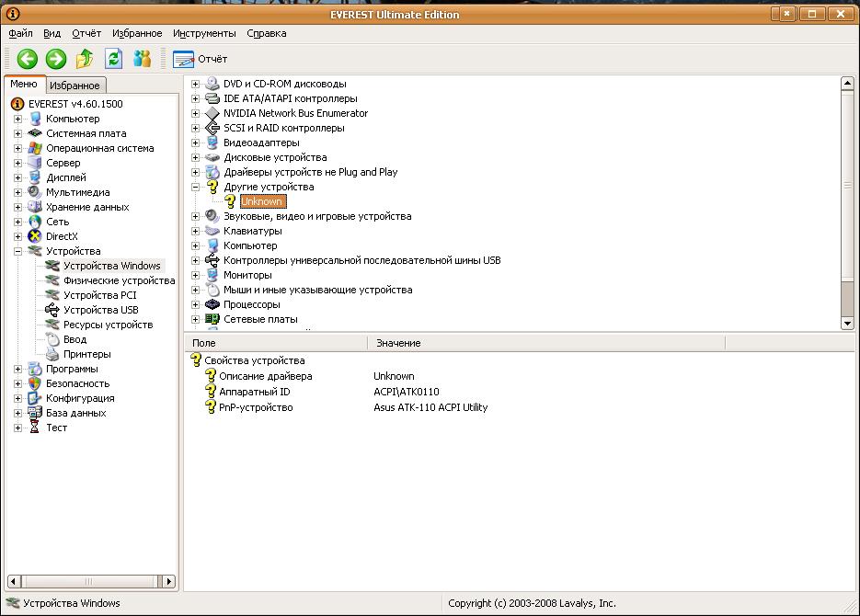
Task: Collapse the Устройства node in the left tree
Action: click(x=17, y=251)
